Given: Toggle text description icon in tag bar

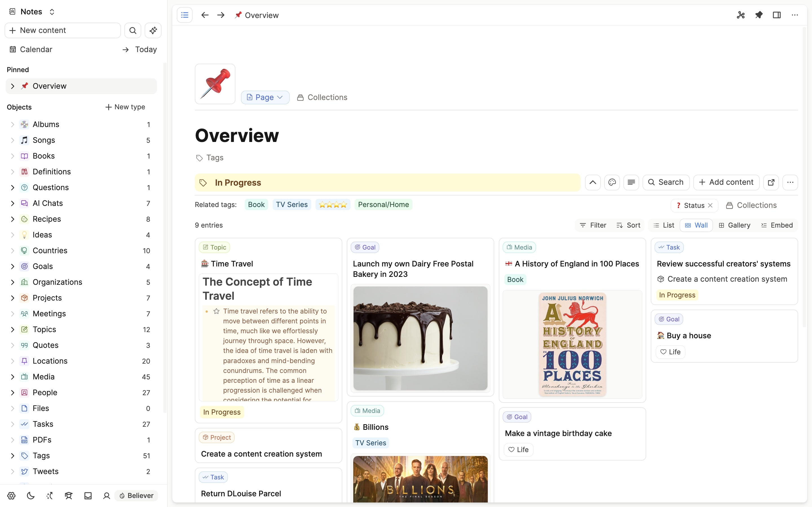Looking at the screenshot, I should pyautogui.click(x=631, y=183).
